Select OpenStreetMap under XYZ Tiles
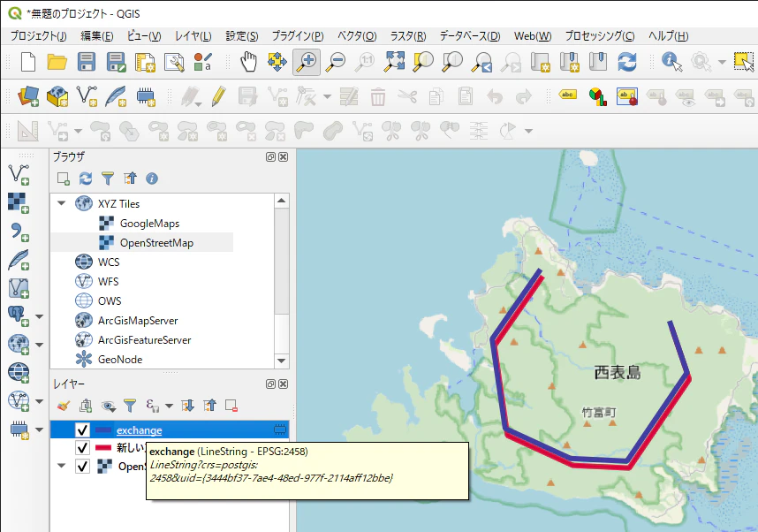The width and height of the screenshot is (758, 532). [156, 243]
